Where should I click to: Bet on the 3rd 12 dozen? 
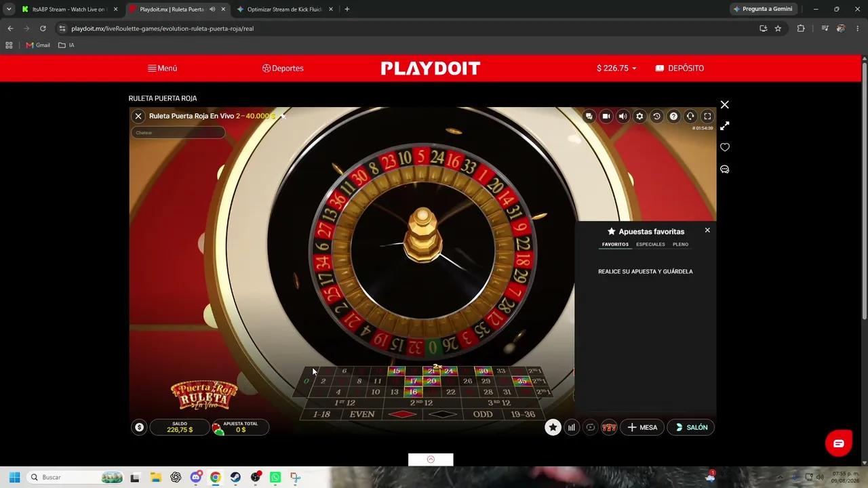pos(498,403)
